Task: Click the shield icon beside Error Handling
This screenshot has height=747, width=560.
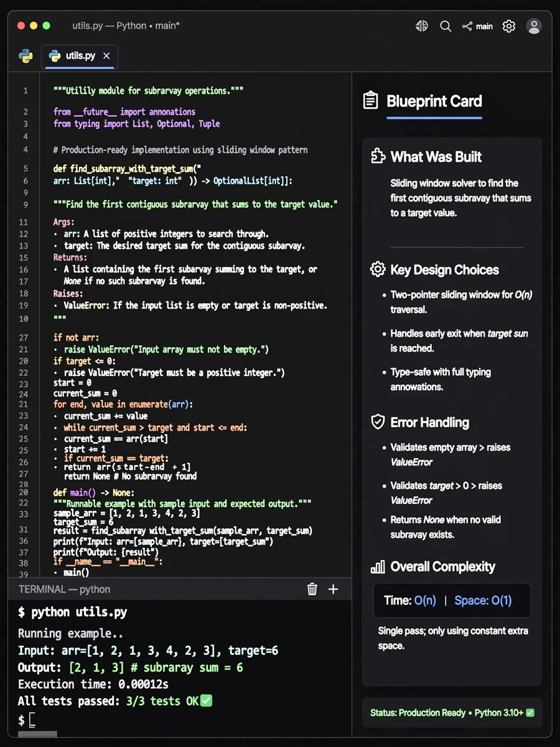Action: [x=378, y=422]
